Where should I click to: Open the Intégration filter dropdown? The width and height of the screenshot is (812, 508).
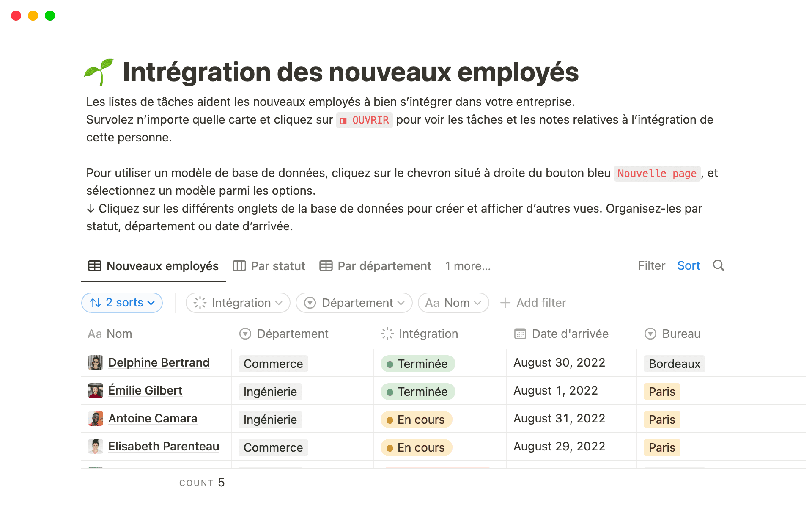click(238, 303)
